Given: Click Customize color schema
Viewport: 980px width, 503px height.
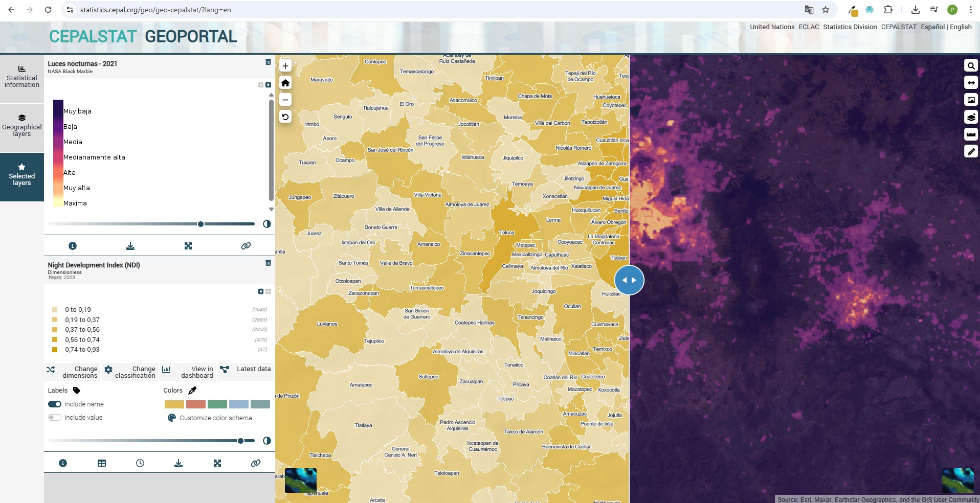Looking at the screenshot, I should coord(210,418).
